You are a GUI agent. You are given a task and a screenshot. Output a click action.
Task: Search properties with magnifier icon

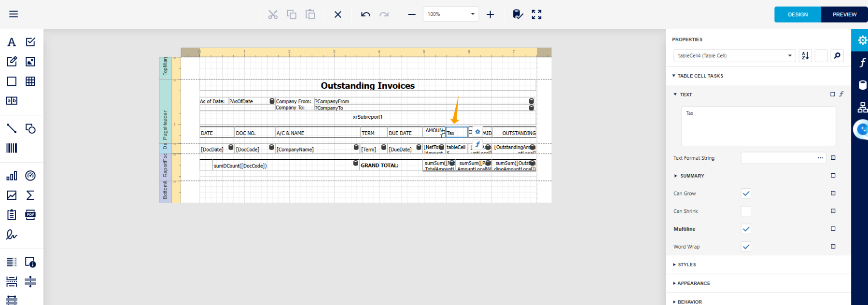pos(837,55)
